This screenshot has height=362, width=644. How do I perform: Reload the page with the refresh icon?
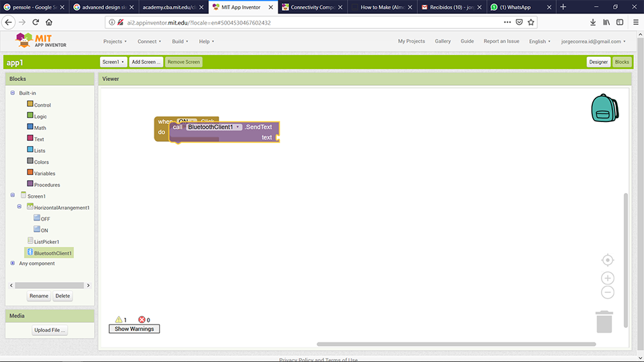coord(36,22)
